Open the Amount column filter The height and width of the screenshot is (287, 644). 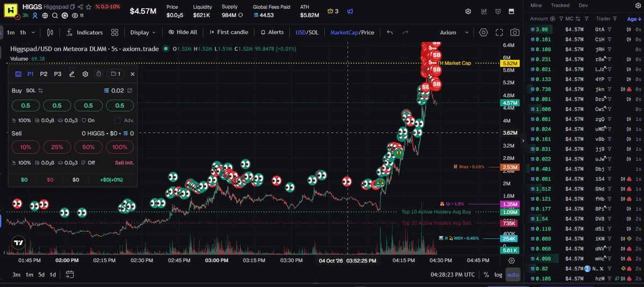pyautogui.click(x=560, y=19)
